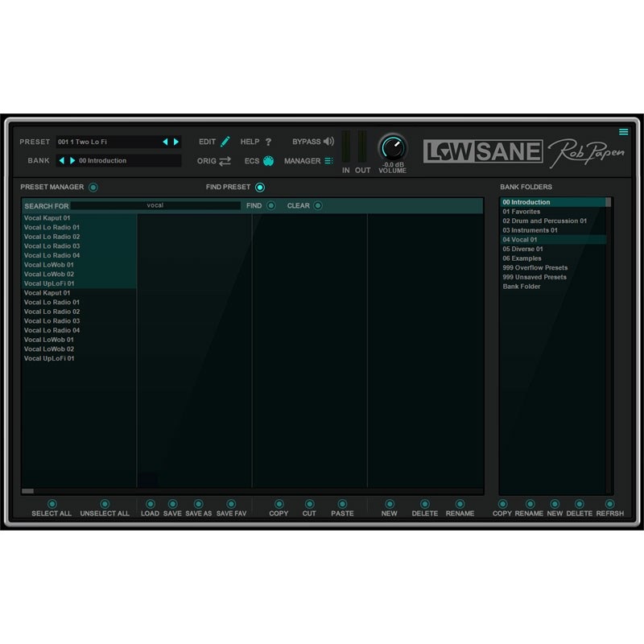
Task: Select 05 Diverse 01 bank folder
Action: [553, 249]
